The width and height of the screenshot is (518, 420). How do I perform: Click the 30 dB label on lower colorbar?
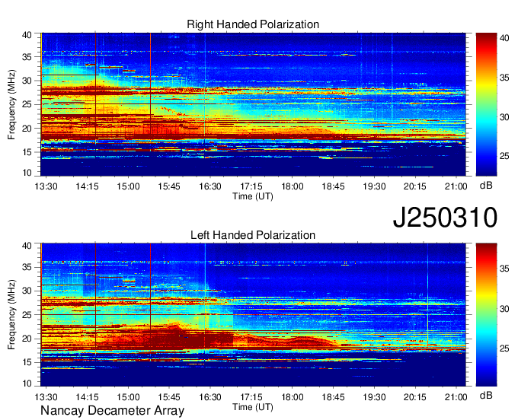click(x=504, y=309)
